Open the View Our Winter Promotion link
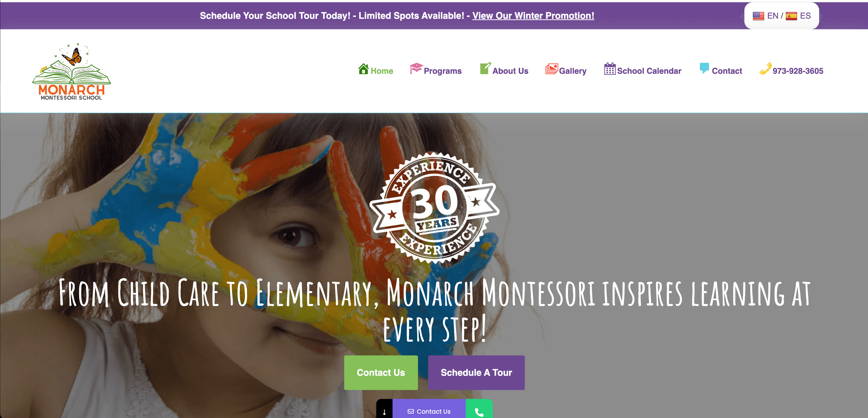 (533, 16)
